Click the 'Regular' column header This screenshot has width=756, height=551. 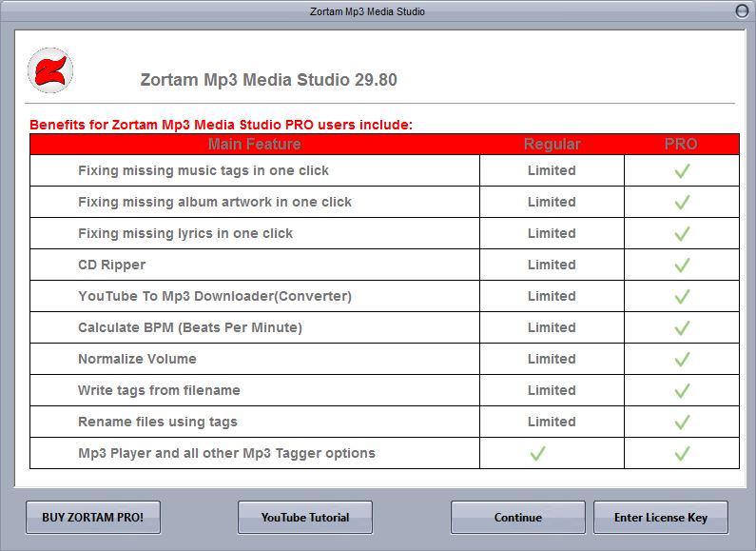pos(552,145)
